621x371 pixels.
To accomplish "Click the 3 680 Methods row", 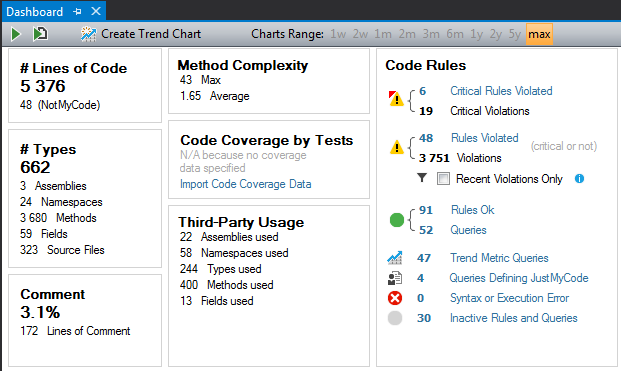I will click(x=58, y=218).
